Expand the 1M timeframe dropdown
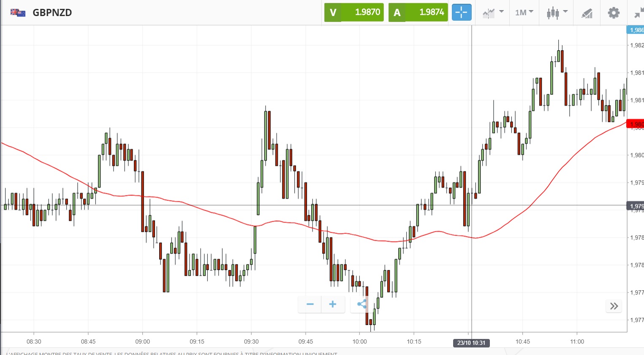The height and width of the screenshot is (355, 644). 524,13
